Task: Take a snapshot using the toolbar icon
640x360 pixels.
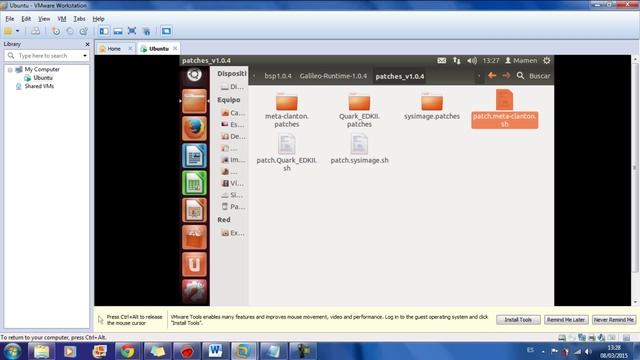Action: (56, 31)
